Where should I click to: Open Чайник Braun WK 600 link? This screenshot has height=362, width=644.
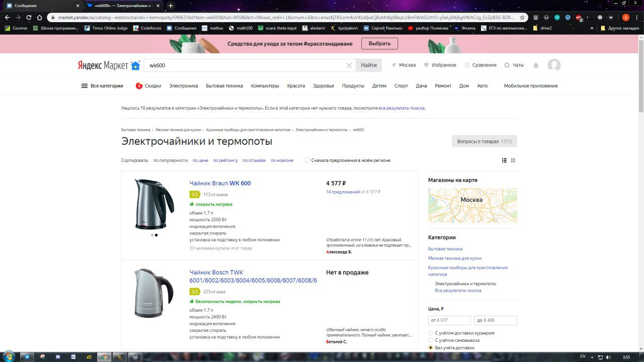[220, 184]
